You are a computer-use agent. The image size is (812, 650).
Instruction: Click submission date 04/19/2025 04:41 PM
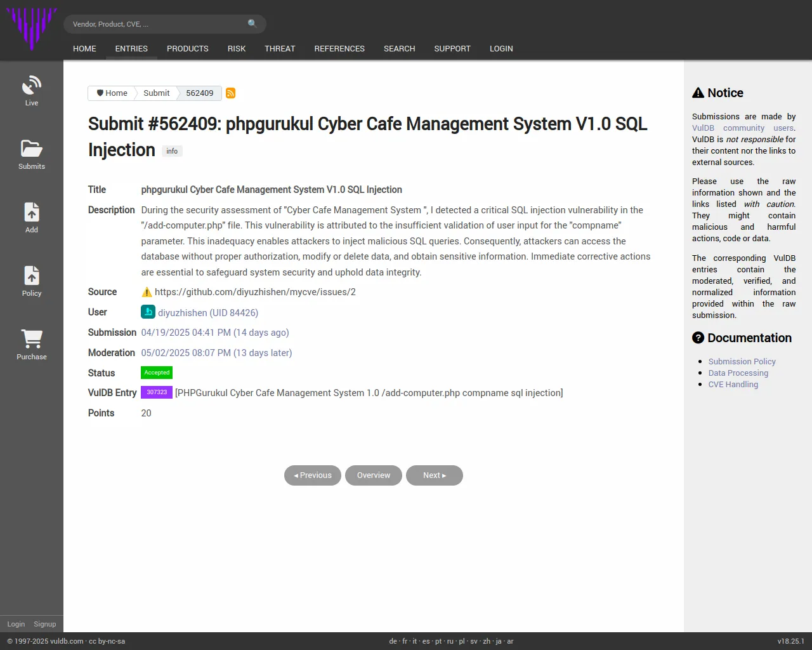point(215,333)
